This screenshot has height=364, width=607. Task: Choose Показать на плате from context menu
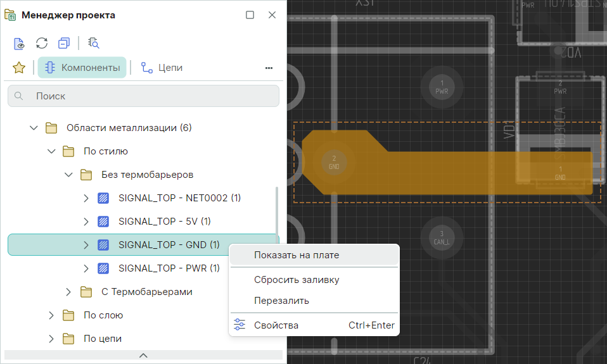click(297, 255)
